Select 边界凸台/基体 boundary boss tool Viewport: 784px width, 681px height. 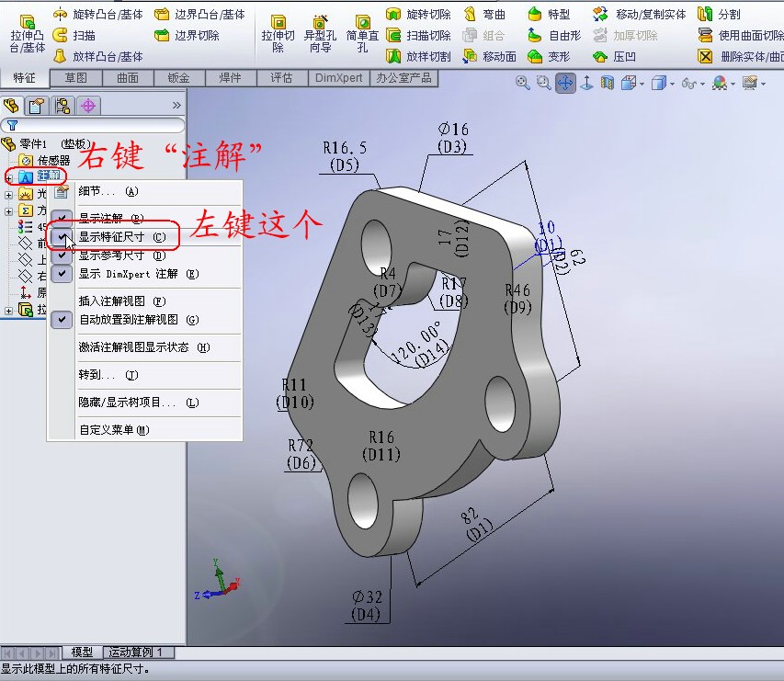(200, 15)
